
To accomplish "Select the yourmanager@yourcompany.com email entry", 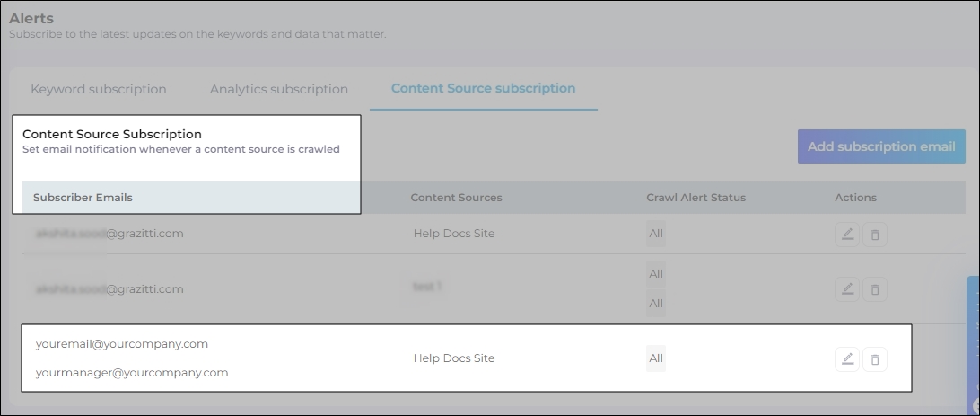I will pyautogui.click(x=132, y=372).
